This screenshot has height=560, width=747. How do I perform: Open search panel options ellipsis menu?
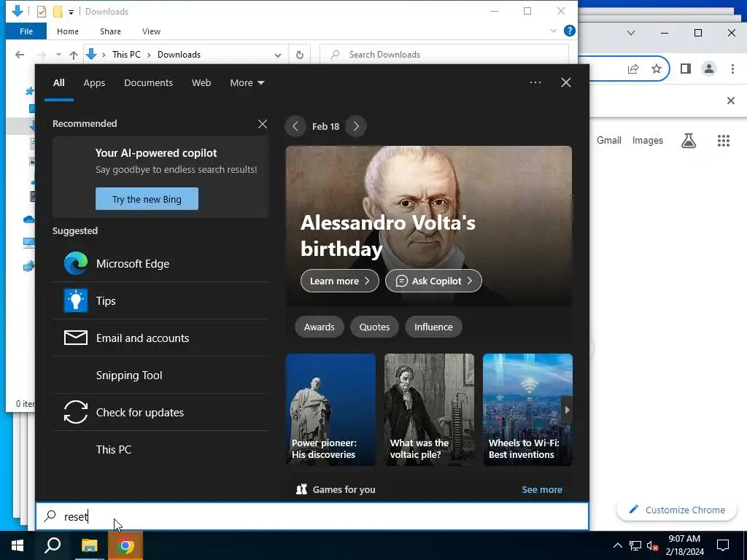click(535, 82)
